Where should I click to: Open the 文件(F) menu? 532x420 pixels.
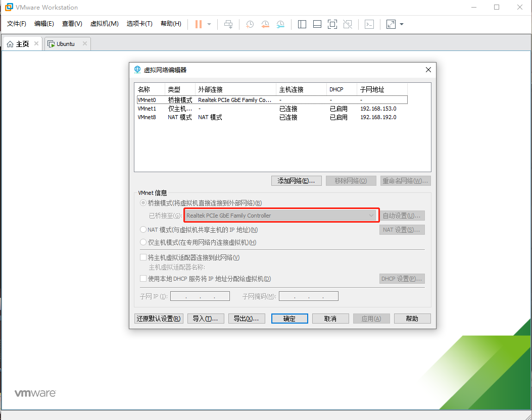17,24
